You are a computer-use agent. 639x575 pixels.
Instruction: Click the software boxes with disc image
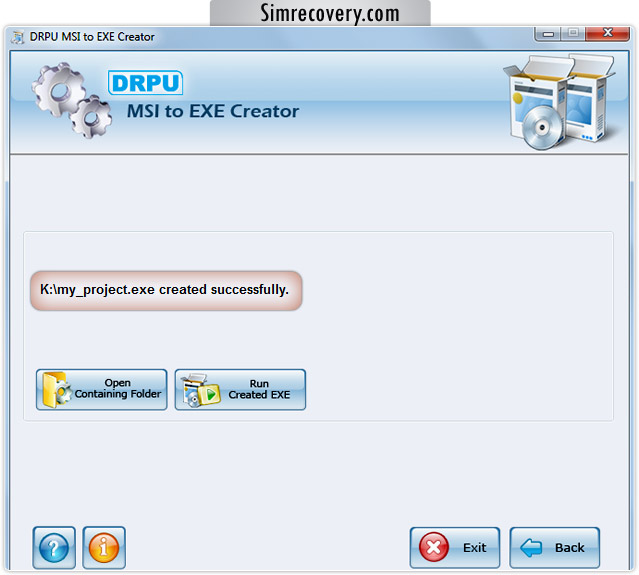pos(559,102)
